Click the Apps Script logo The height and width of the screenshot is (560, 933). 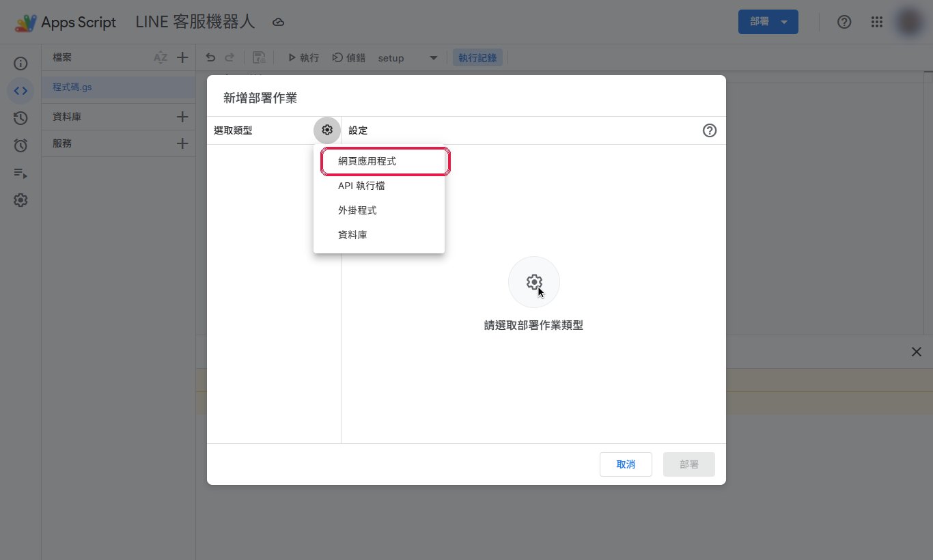tap(66, 23)
